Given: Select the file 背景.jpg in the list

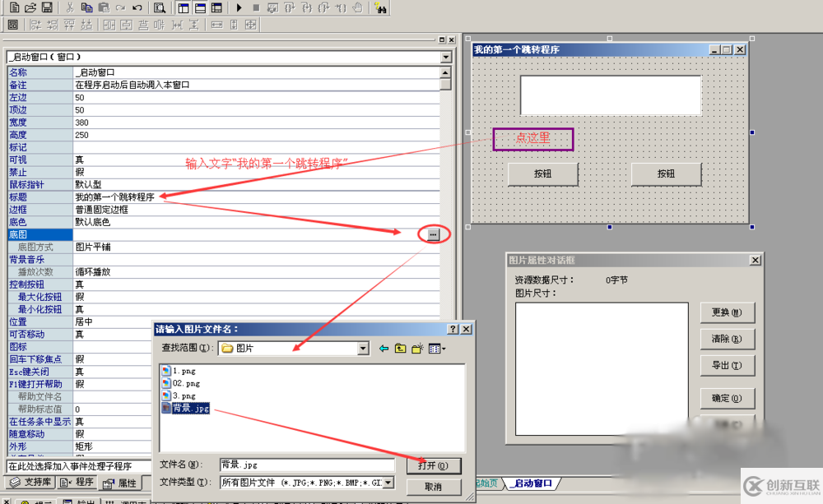Looking at the screenshot, I should (x=186, y=408).
